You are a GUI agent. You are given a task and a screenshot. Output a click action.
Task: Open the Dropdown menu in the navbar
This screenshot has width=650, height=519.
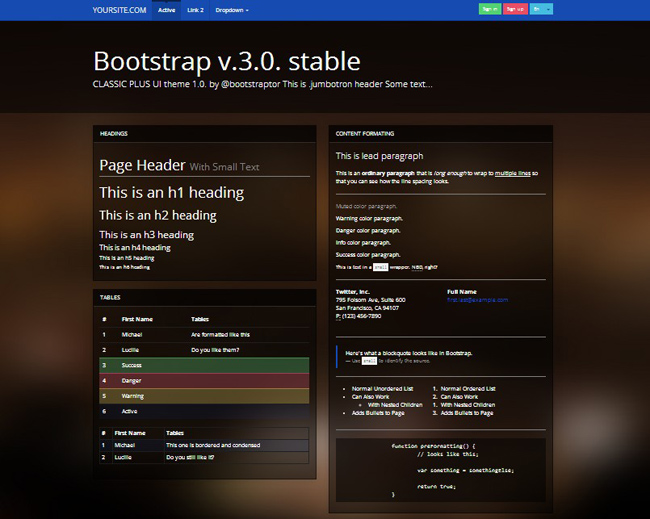click(x=231, y=10)
